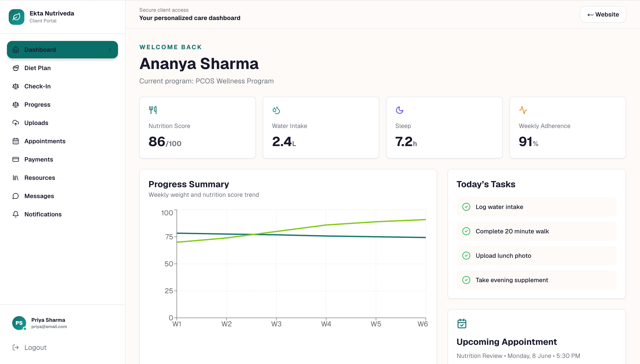Toggle the Upload lunch photo task check
The width and height of the screenshot is (640, 364).
[x=466, y=256]
